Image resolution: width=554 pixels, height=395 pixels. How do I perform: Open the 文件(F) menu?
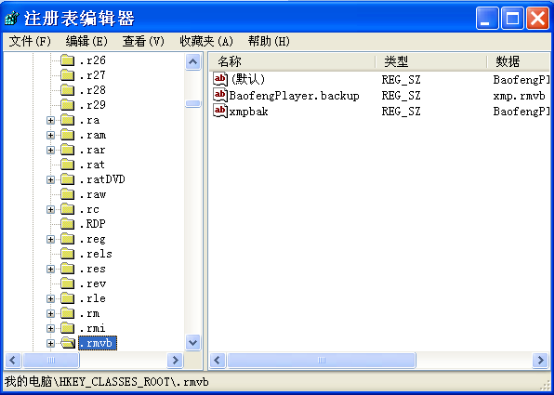pyautogui.click(x=30, y=41)
